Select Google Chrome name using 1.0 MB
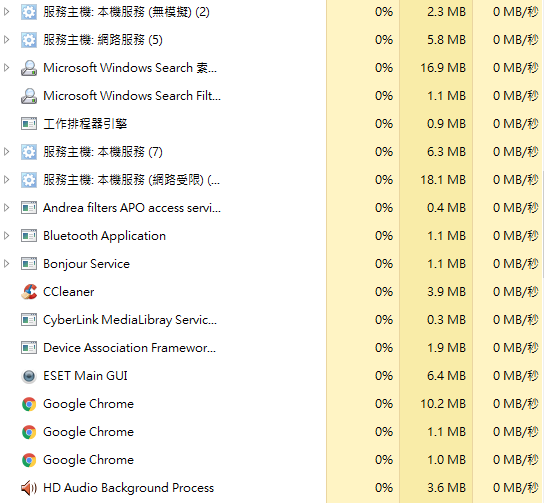Image resolution: width=544 pixels, height=503 pixels. 88,460
